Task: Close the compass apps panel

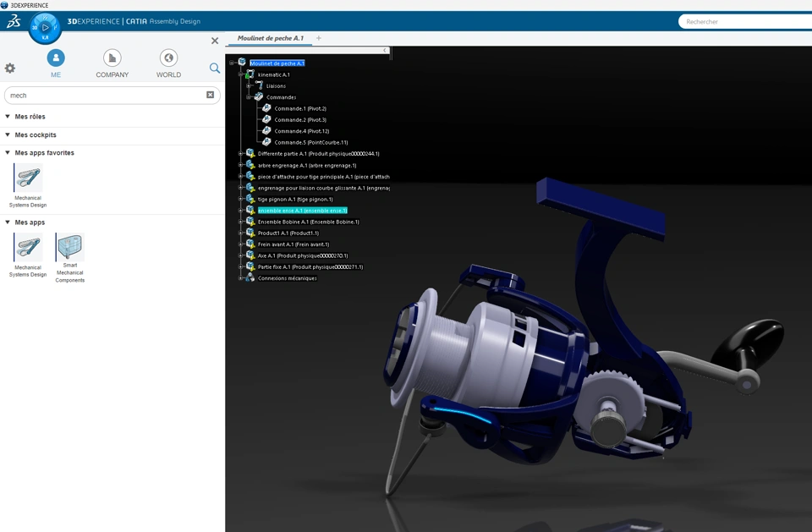Action: pos(215,41)
